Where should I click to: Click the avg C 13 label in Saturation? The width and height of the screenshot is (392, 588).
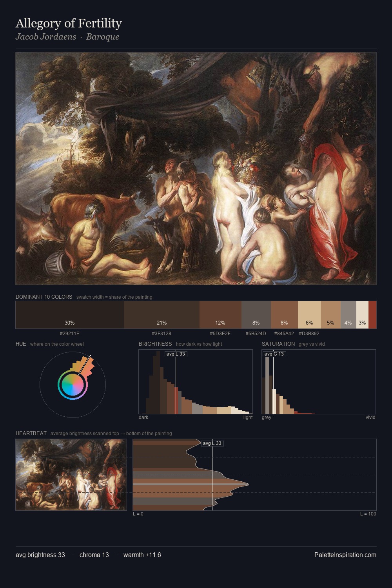click(274, 354)
